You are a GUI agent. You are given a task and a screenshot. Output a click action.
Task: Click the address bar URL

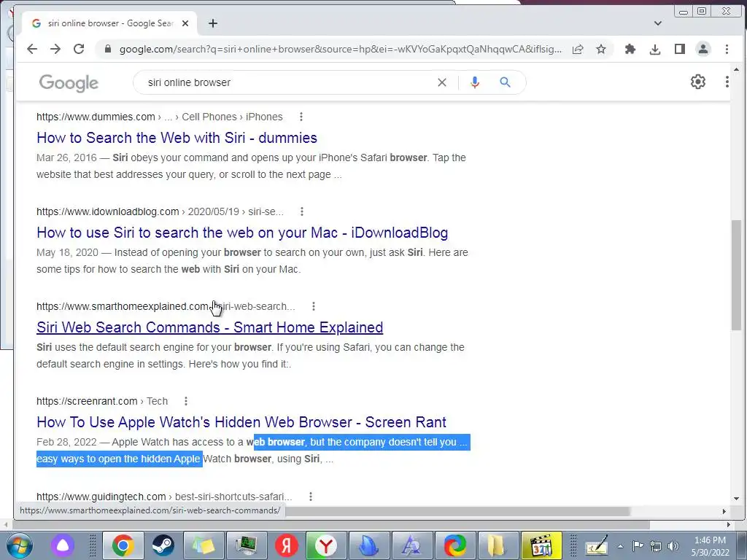340,49
